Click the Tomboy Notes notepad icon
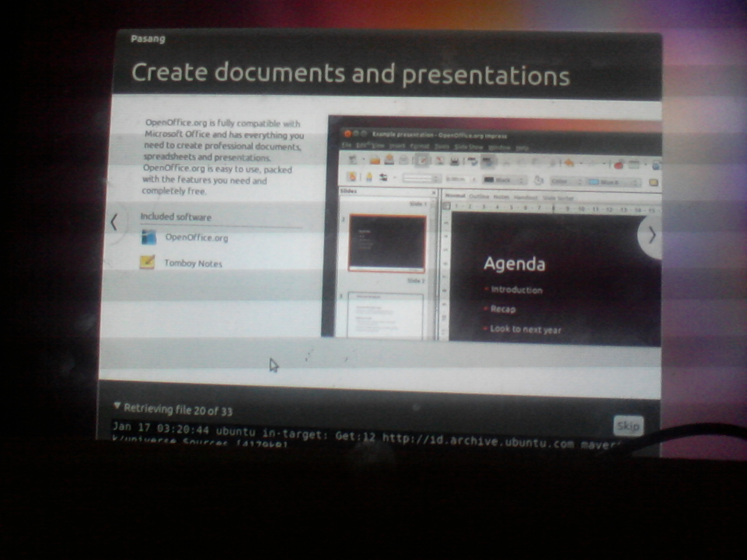The width and height of the screenshot is (747, 560). coord(148,262)
